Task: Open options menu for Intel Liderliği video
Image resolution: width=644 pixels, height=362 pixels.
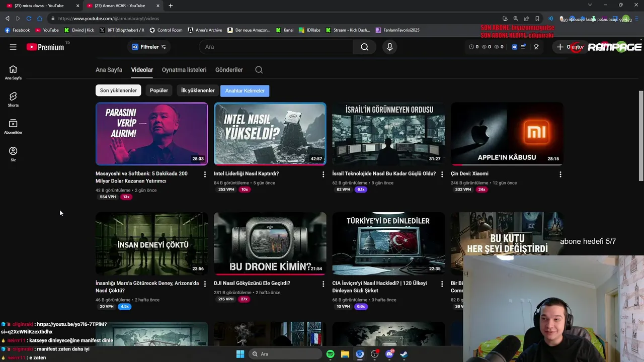Action: 323,174
